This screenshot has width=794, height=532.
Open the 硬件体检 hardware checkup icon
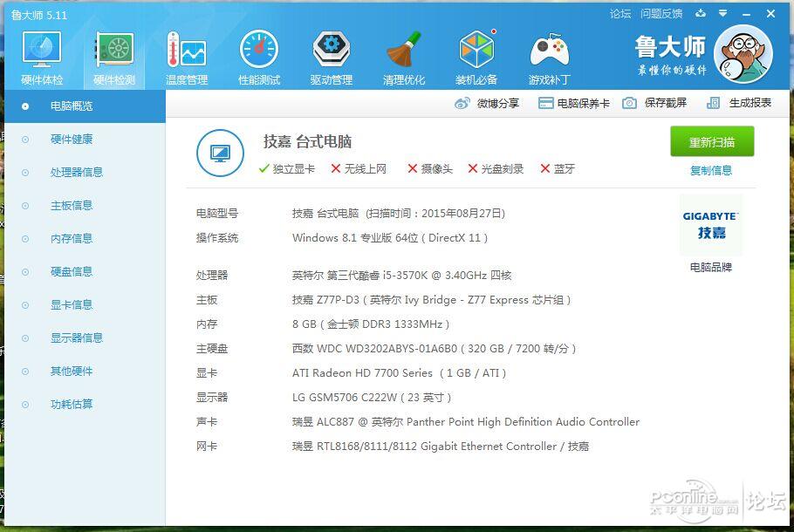[42, 58]
